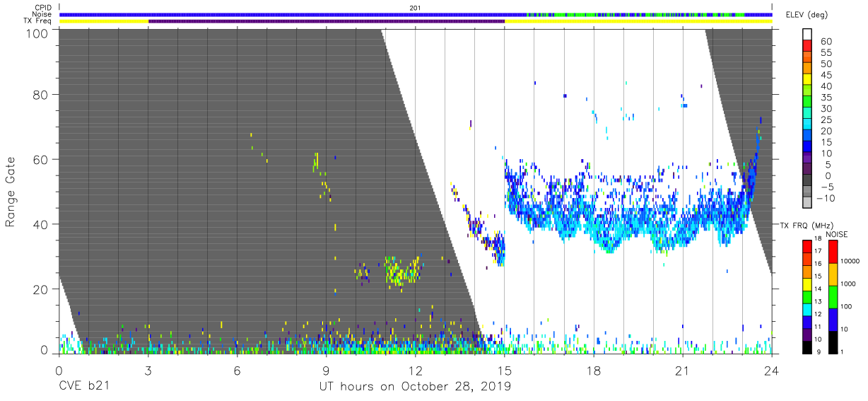Click the green swatch in the NOISE color bar
Image resolution: width=868 pixels, height=401 pixels.
click(x=833, y=297)
